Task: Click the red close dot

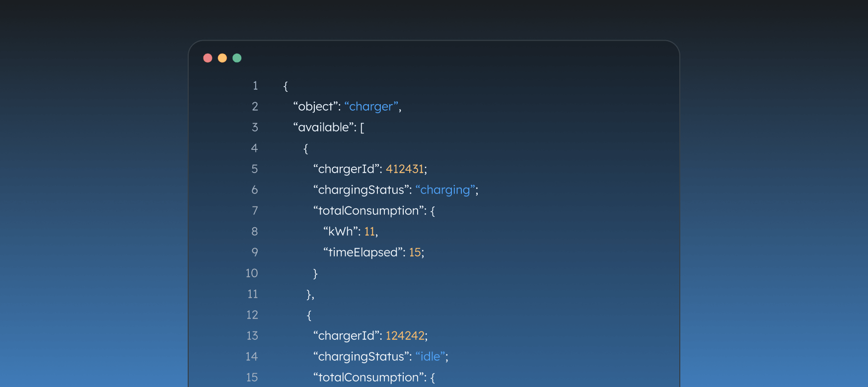Action: [208, 58]
